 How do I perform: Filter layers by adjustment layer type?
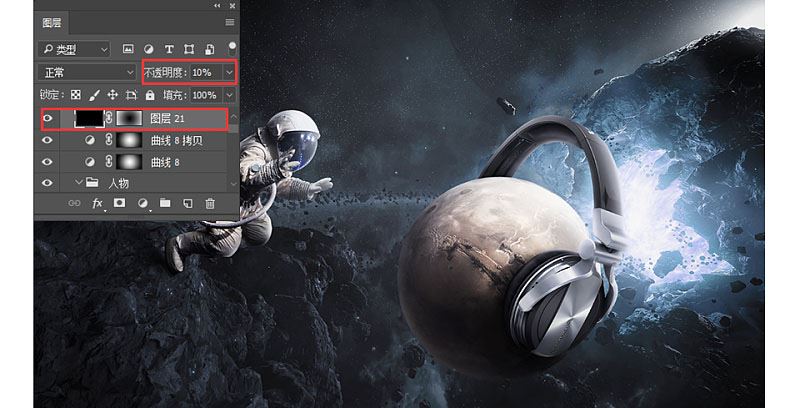coord(148,49)
